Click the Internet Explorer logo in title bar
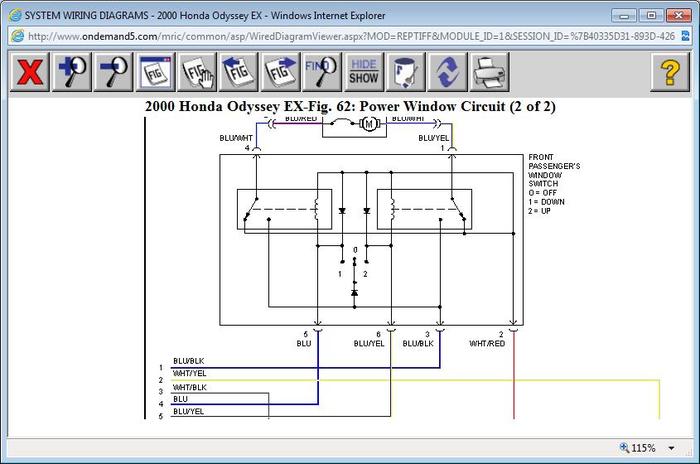 [15, 15]
